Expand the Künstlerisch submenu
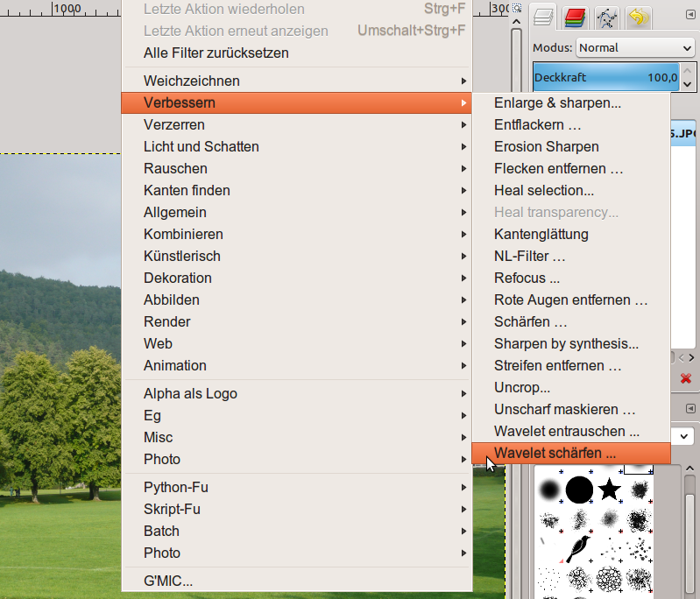700x599 pixels. (x=296, y=257)
